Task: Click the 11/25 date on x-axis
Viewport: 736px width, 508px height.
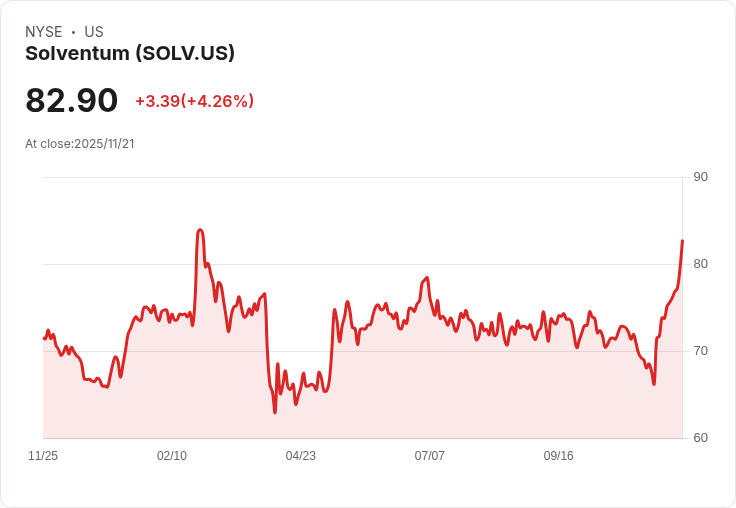Action: 43,456
